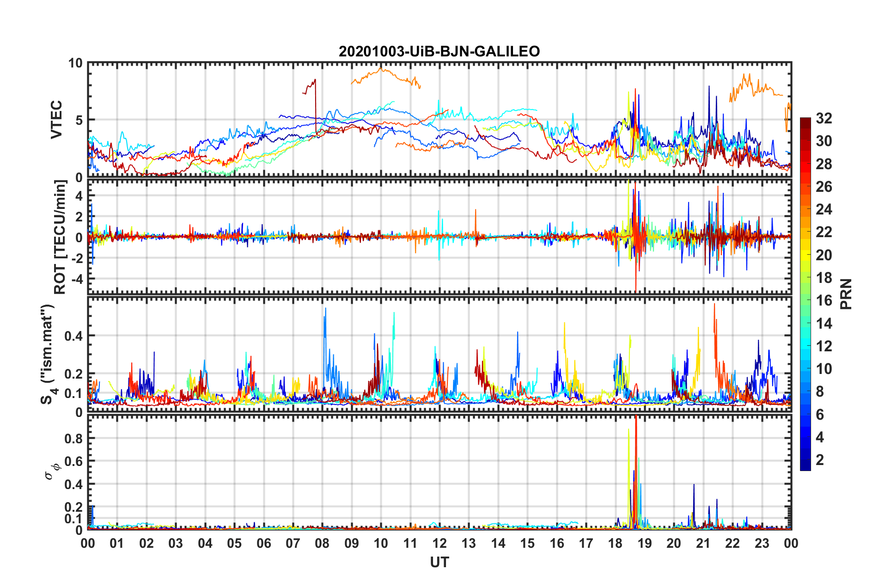The image size is (879, 588).
Task: Click the PRN colorbar label
Action: 846,294
